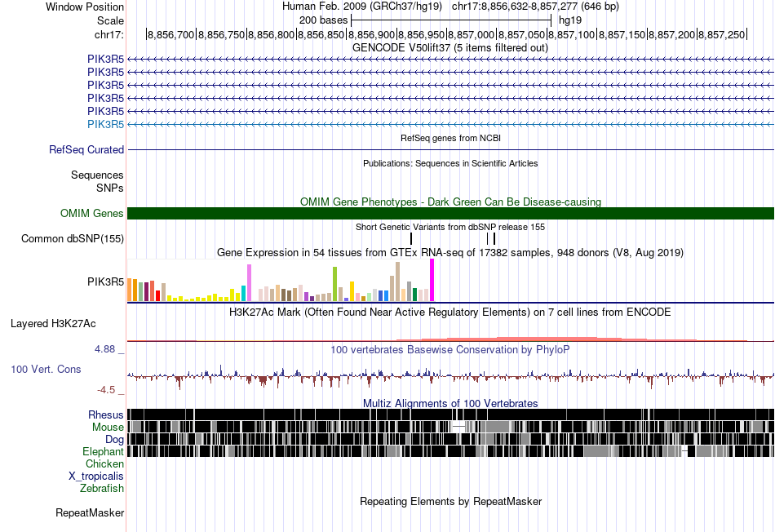This screenshot has height=532, width=775.
Task: Click the 200 bases scale bar
Action: pyautogui.click(x=451, y=20)
